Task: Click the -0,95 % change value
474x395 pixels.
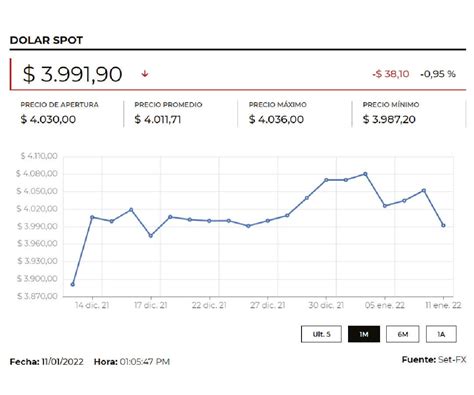Action: pyautogui.click(x=438, y=74)
